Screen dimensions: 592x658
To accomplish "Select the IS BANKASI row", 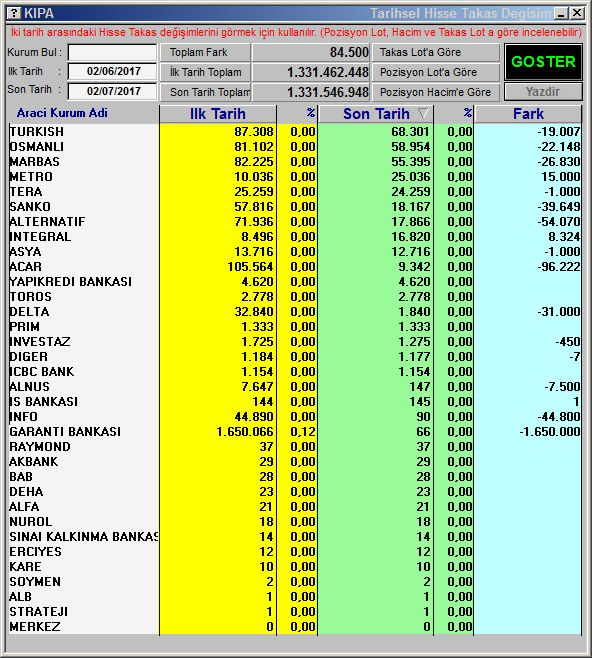I will pyautogui.click(x=295, y=402).
